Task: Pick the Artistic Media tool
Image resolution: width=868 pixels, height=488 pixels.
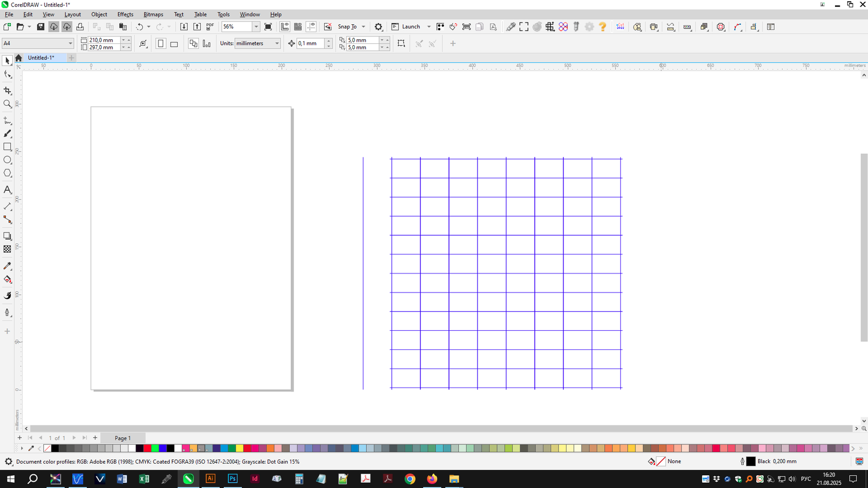Action: 8,134
